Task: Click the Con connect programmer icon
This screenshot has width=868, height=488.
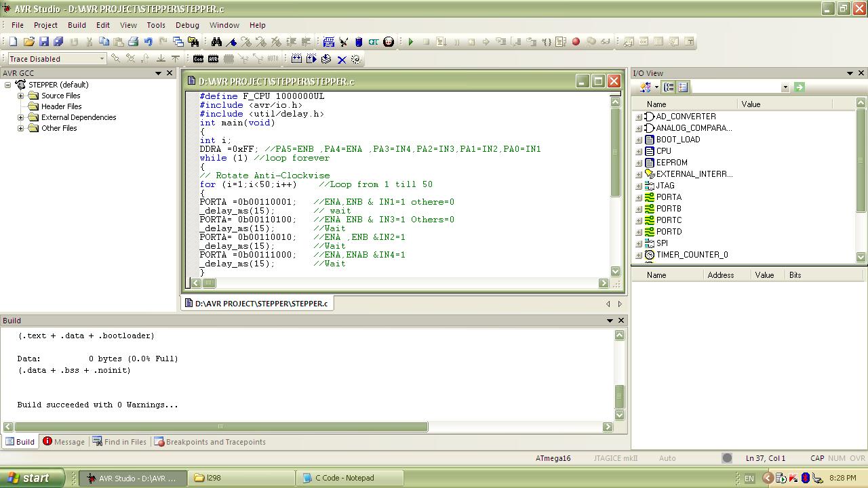Action: [198, 59]
